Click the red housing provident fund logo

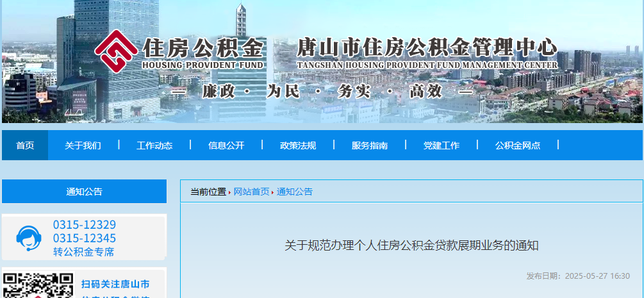[x=117, y=51]
